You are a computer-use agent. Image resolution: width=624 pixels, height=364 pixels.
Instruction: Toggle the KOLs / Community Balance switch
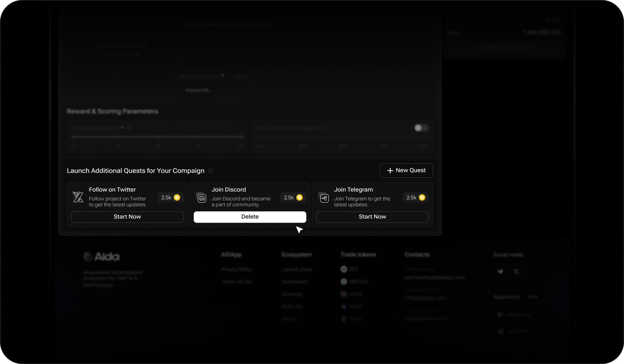(421, 128)
